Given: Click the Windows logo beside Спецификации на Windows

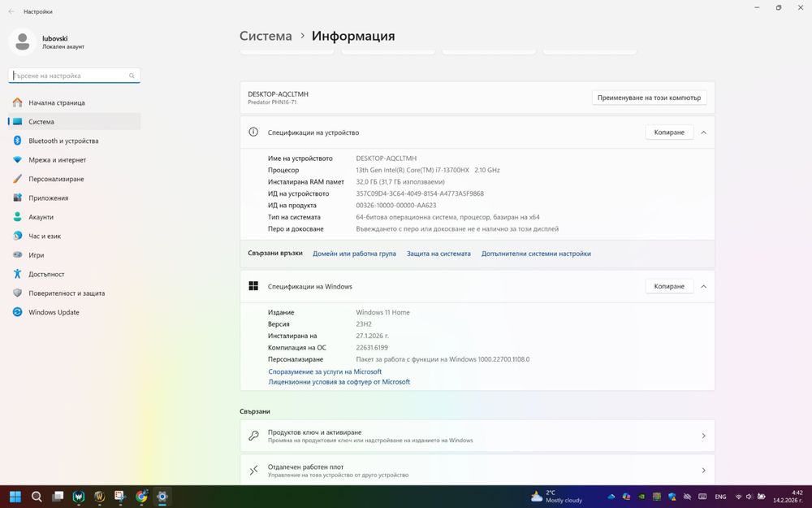Looking at the screenshot, I should click(x=253, y=286).
